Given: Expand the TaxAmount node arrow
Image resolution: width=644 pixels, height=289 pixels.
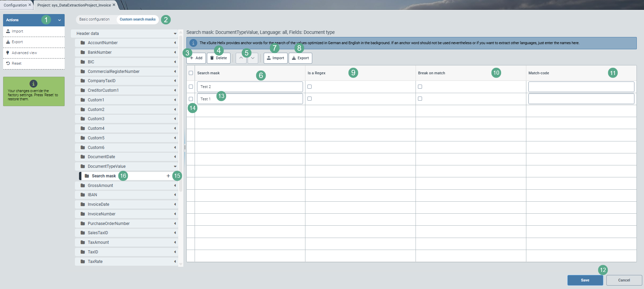Looking at the screenshot, I should click(175, 242).
